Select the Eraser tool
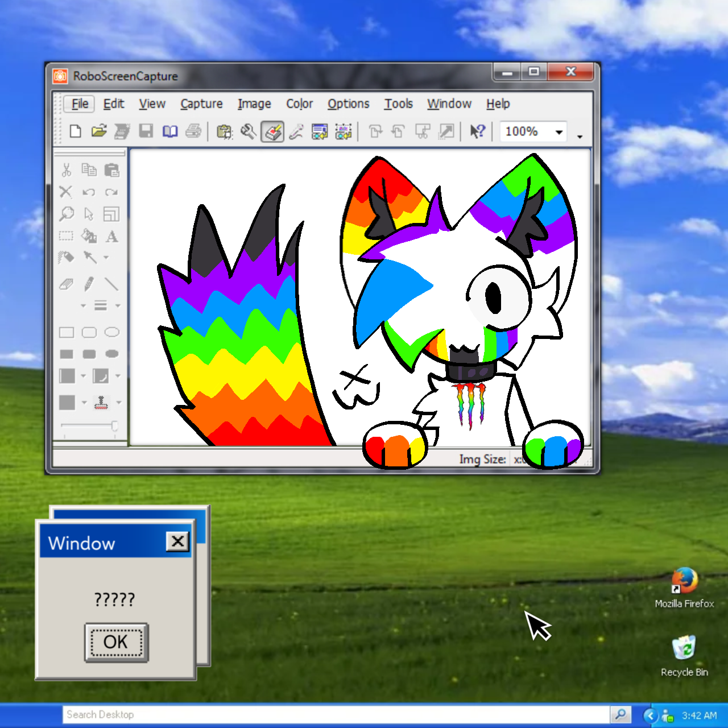728x728 pixels. pos(67,284)
